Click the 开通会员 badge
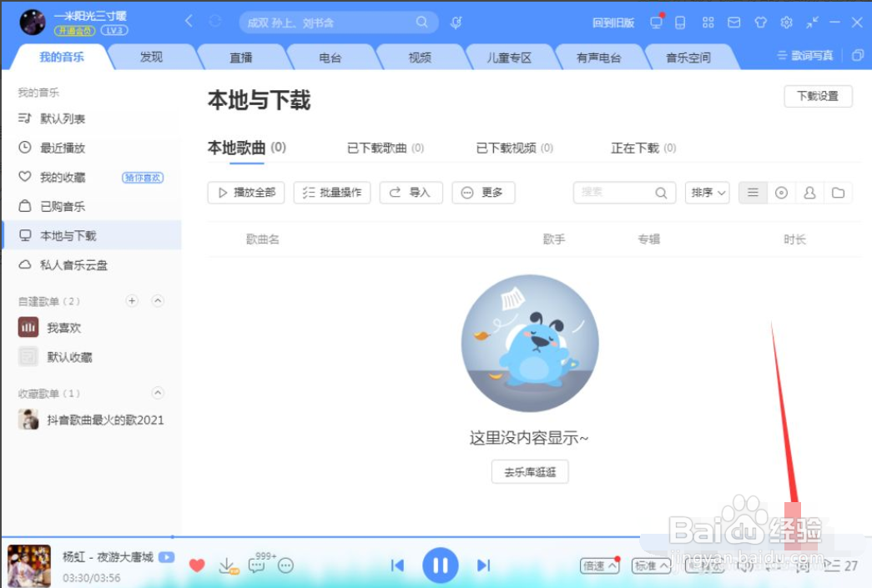872x588 pixels. pos(74,31)
